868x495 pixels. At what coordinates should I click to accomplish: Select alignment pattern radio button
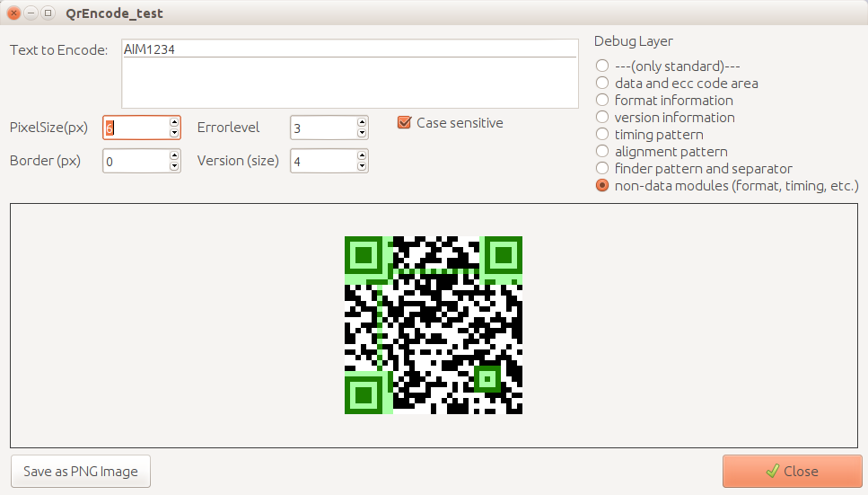[602, 151]
